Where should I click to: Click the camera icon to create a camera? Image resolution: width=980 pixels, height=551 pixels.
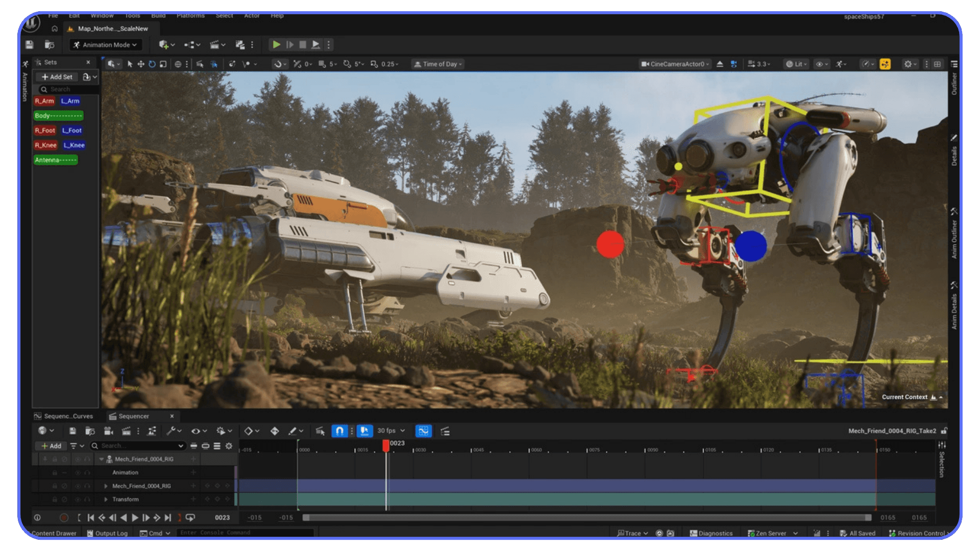[x=108, y=431]
